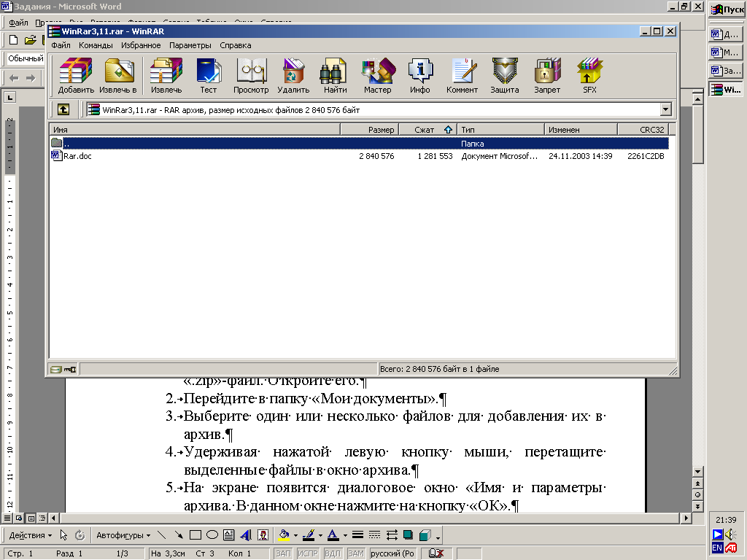Toggle ВДЛ extend selection indicator
Image resolution: width=747 pixels, height=560 pixels.
click(332, 553)
